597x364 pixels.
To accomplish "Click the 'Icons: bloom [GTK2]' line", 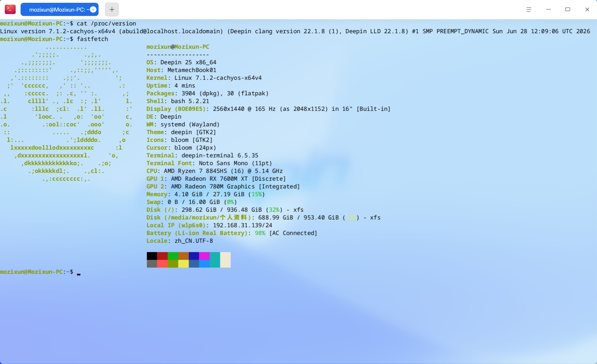I will tap(180, 140).
